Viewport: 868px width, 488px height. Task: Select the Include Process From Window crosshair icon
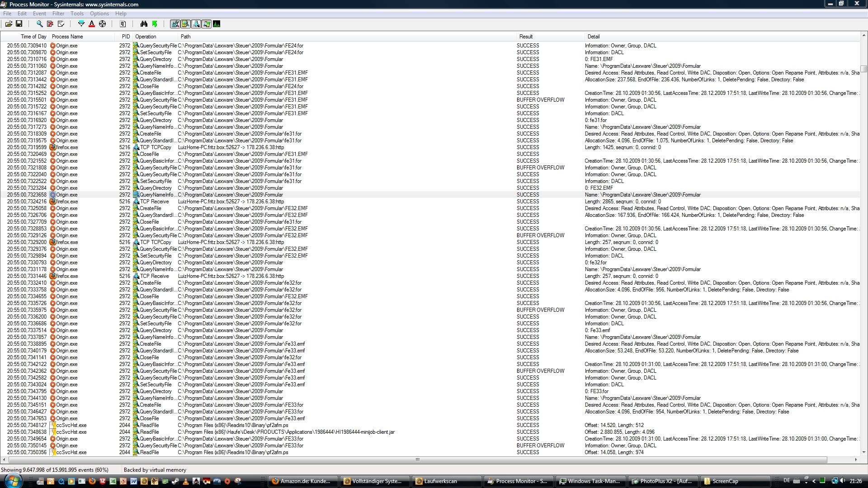[x=103, y=24]
